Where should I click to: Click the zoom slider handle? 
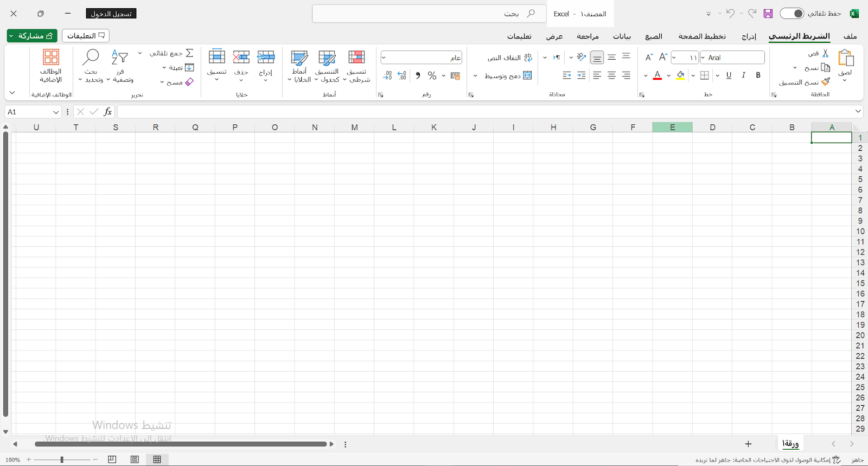tap(62, 459)
